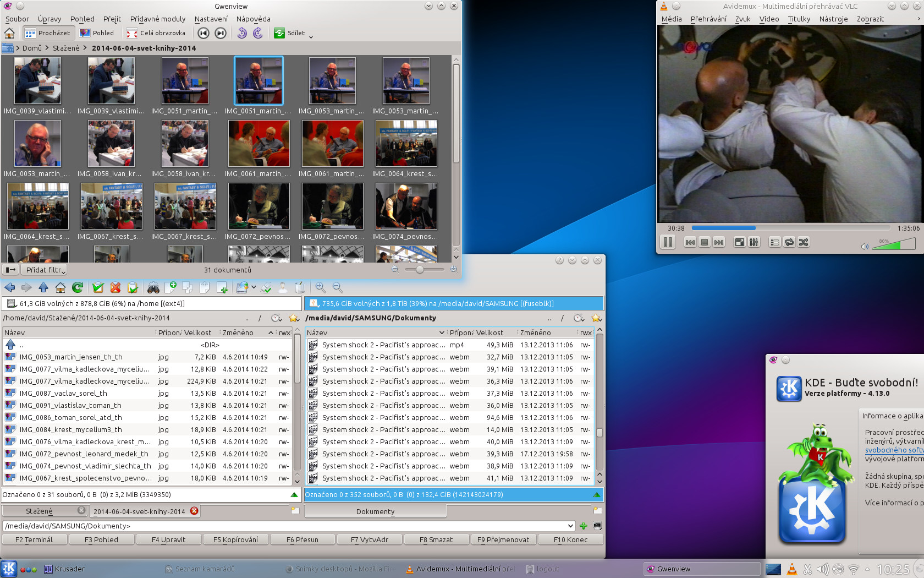Toggle VLC fullscreen button
Screen dimensions: 924x578
click(x=740, y=242)
